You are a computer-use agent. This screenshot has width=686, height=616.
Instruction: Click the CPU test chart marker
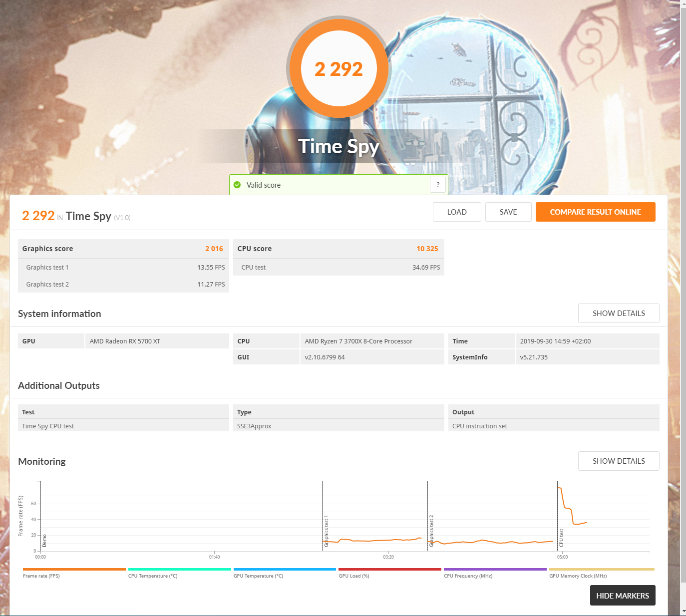[x=561, y=537]
